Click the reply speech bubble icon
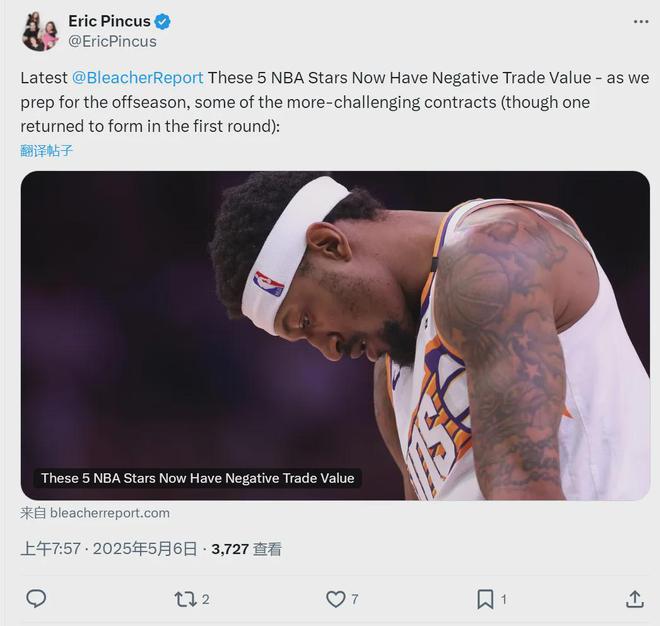This screenshot has width=660, height=626. [36, 599]
